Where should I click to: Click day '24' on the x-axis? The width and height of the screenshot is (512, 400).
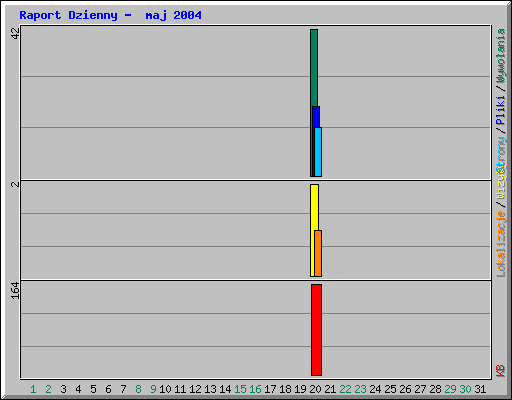click(375, 389)
